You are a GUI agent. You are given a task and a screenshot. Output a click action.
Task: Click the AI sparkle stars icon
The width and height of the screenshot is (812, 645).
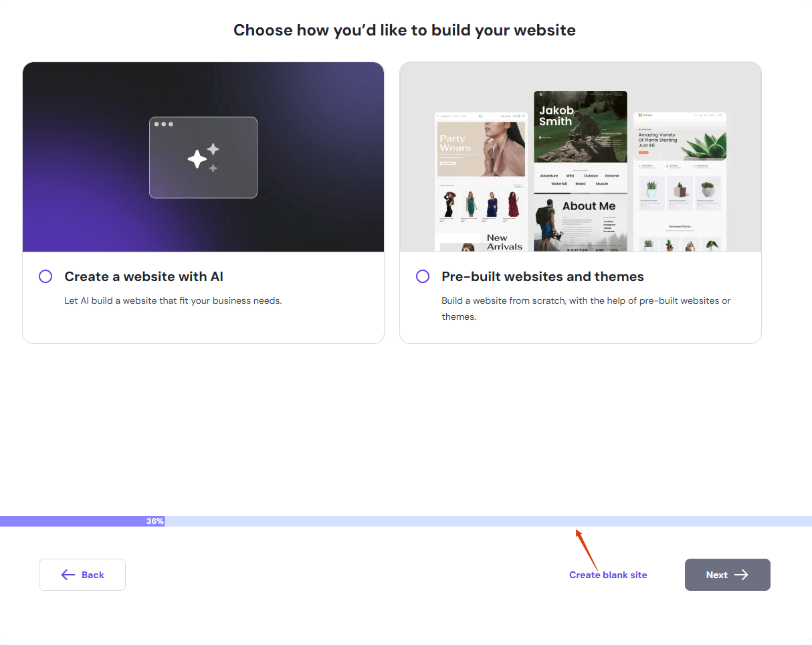(x=203, y=159)
